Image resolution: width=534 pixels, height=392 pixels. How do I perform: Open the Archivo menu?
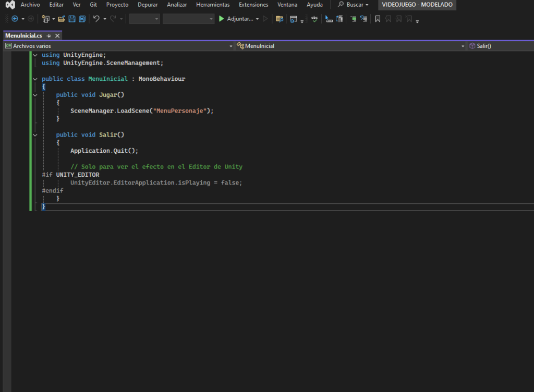[30, 5]
